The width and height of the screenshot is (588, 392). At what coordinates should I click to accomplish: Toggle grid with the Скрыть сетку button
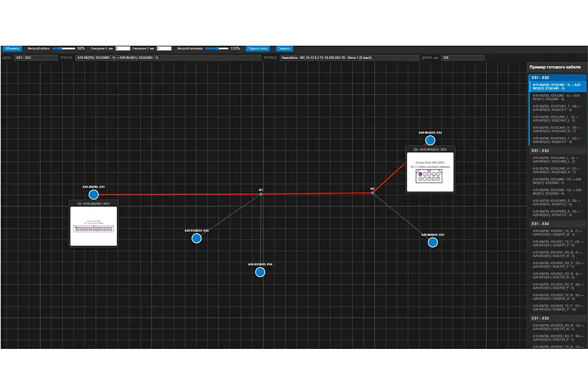258,48
